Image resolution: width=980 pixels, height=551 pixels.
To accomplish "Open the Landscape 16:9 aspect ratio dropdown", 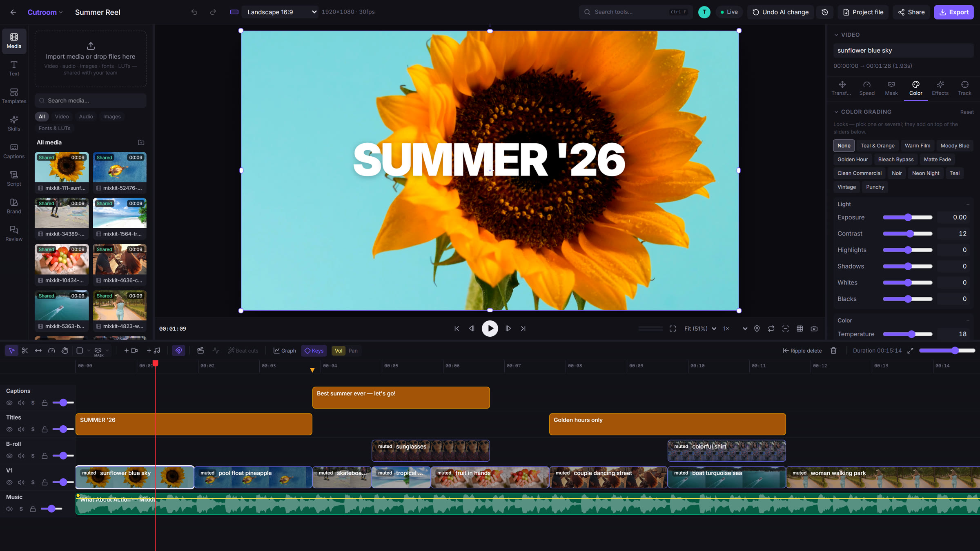I will [280, 12].
